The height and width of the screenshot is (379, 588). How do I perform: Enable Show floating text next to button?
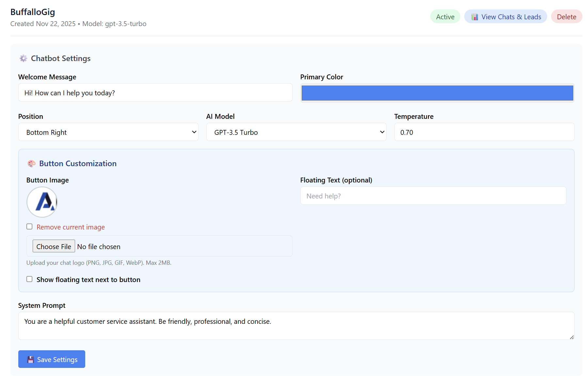point(30,279)
